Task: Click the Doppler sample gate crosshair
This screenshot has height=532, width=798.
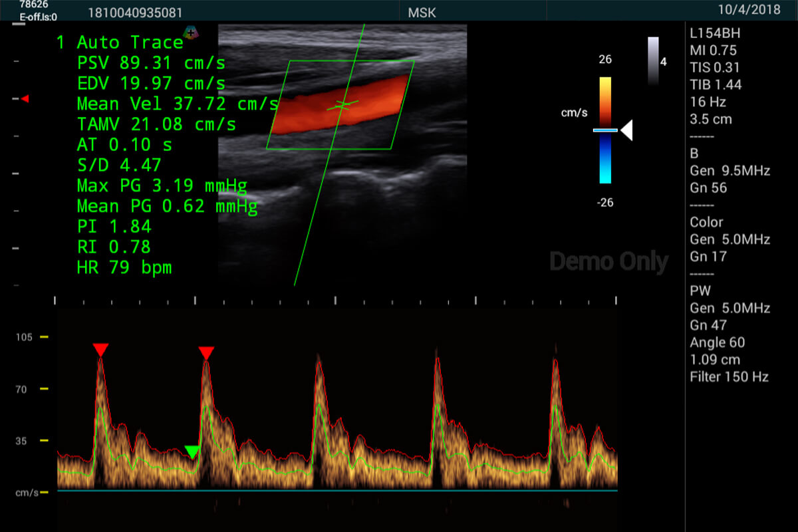Action: tap(342, 104)
